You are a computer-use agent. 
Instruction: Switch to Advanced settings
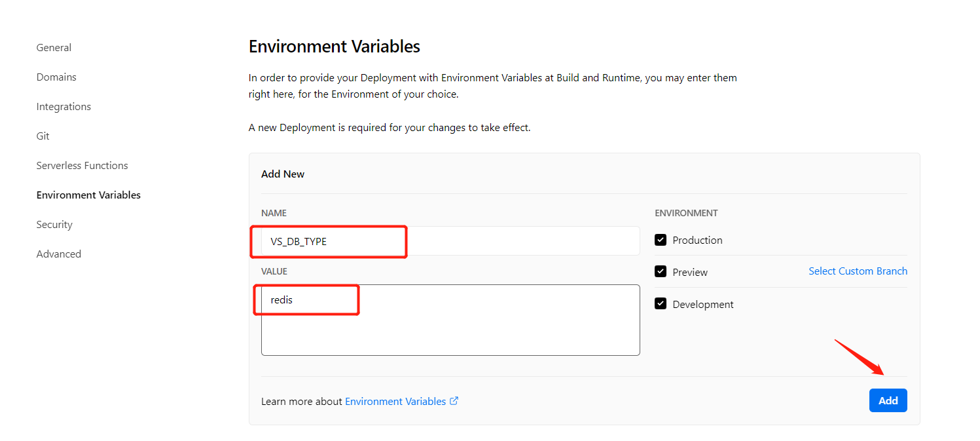point(59,254)
